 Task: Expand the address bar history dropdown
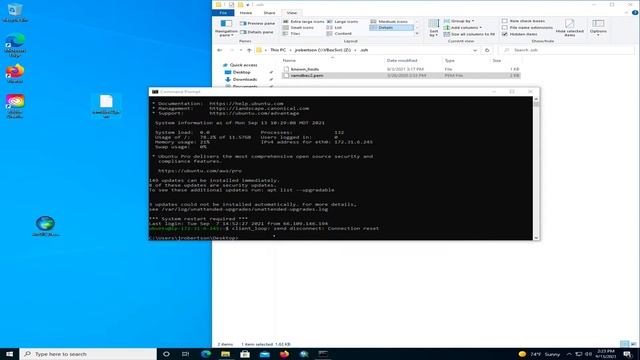pyautogui.click(x=475, y=50)
